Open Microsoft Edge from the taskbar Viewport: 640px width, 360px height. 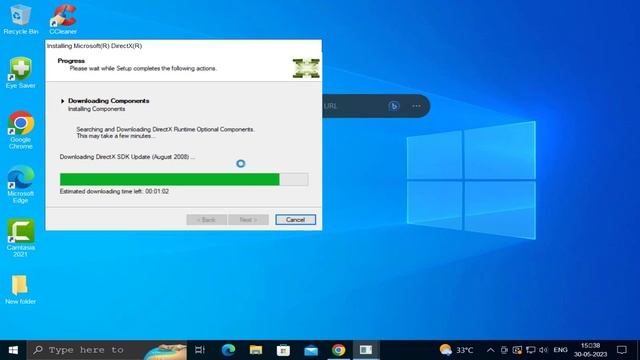coord(228,350)
